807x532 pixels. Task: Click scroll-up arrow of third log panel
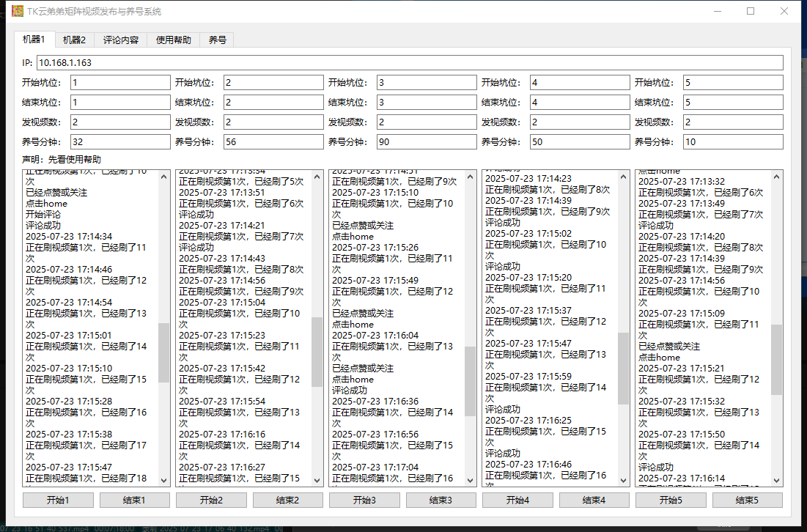pyautogui.click(x=470, y=177)
